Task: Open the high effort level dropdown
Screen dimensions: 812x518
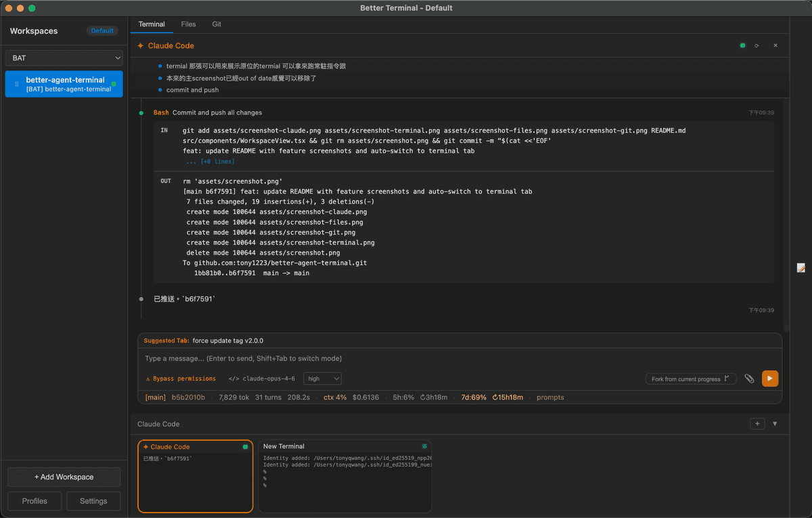Action: pyautogui.click(x=322, y=379)
